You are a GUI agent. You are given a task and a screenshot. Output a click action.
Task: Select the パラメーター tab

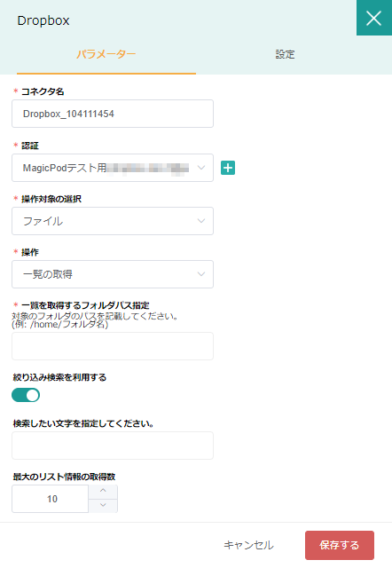(x=106, y=55)
